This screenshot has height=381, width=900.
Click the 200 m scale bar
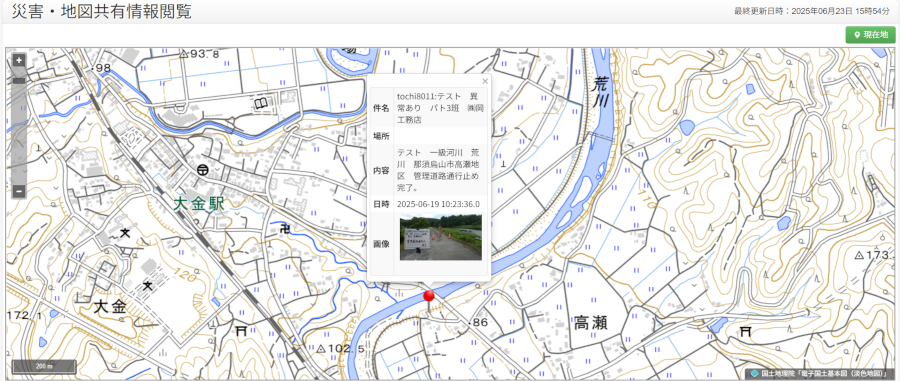click(44, 366)
